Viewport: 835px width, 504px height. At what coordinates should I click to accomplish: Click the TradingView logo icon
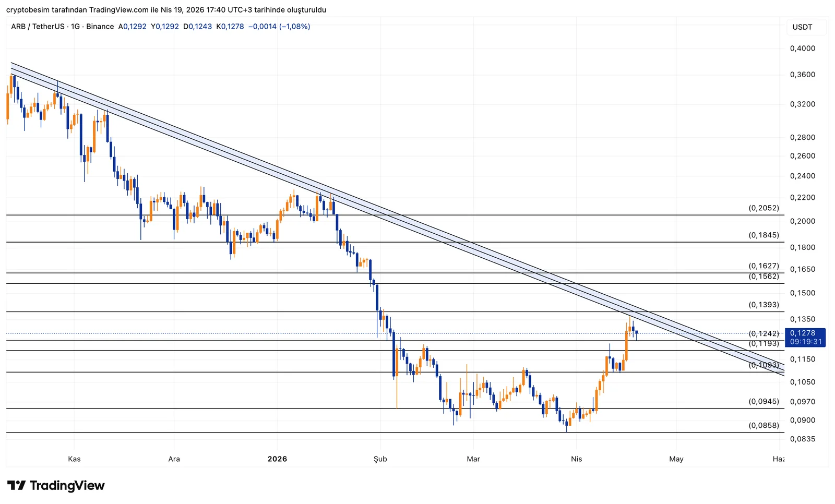[16, 486]
